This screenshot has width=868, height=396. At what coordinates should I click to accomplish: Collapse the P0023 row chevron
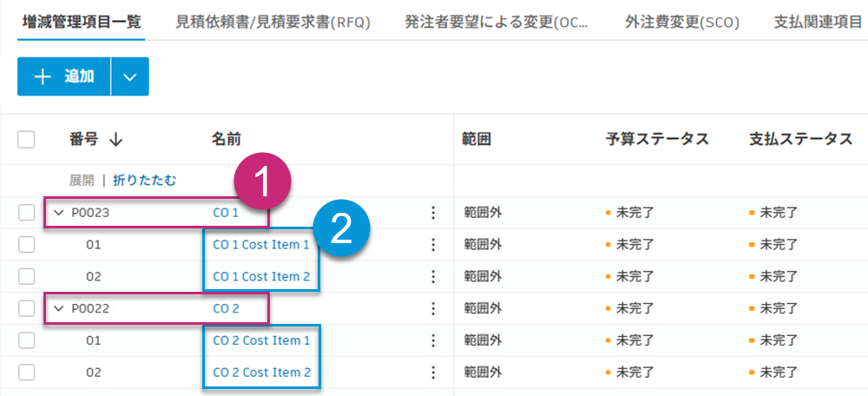click(59, 213)
